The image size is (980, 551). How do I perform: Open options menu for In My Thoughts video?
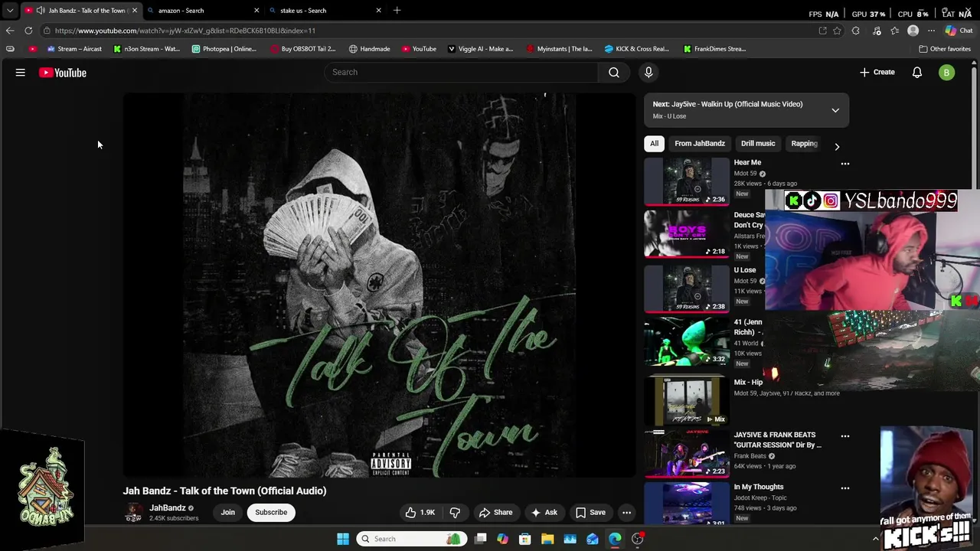(x=845, y=487)
